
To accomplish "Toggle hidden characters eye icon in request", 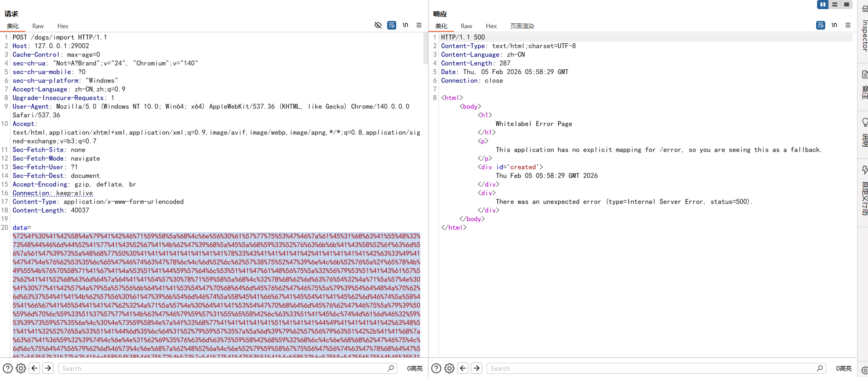I will pos(378,25).
